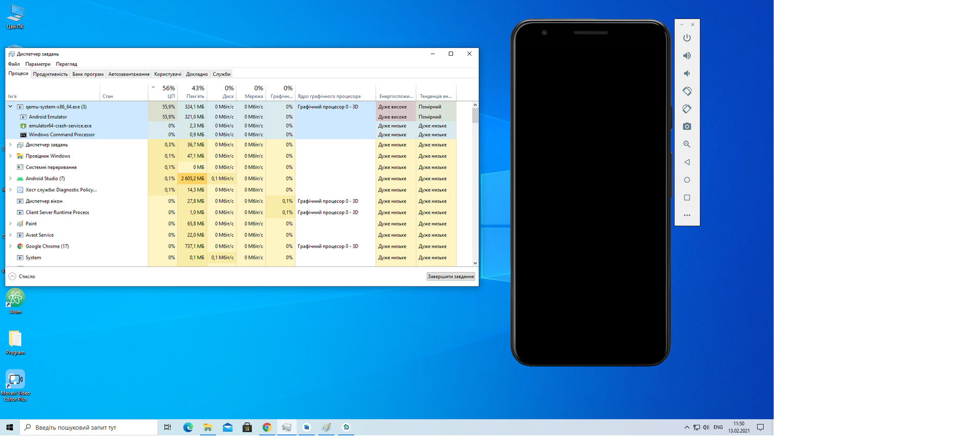Open the Параметри menu
Viewport: 980px width, 441px height.
(38, 64)
